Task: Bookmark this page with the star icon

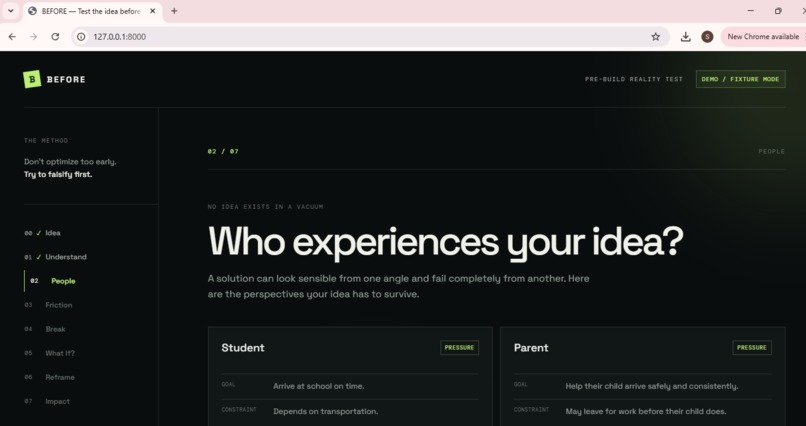Action: pos(655,36)
